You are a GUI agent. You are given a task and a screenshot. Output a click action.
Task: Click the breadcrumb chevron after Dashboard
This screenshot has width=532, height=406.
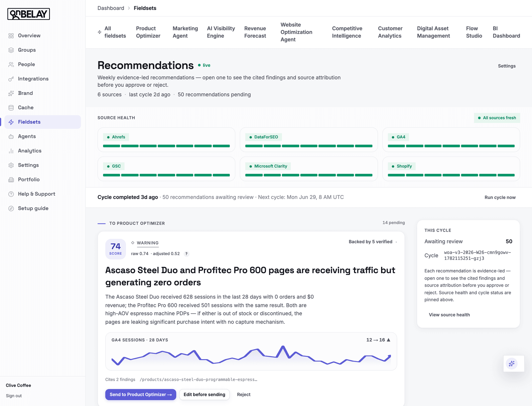129,8
